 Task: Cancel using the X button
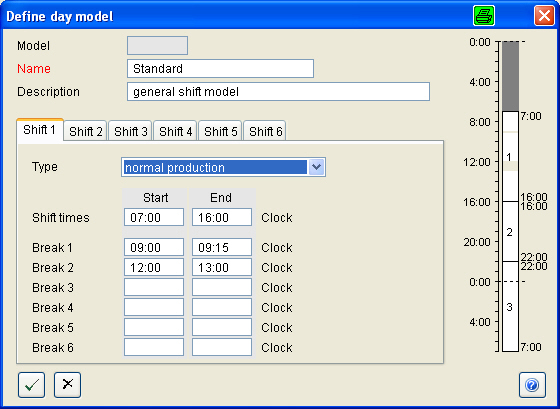(68, 385)
